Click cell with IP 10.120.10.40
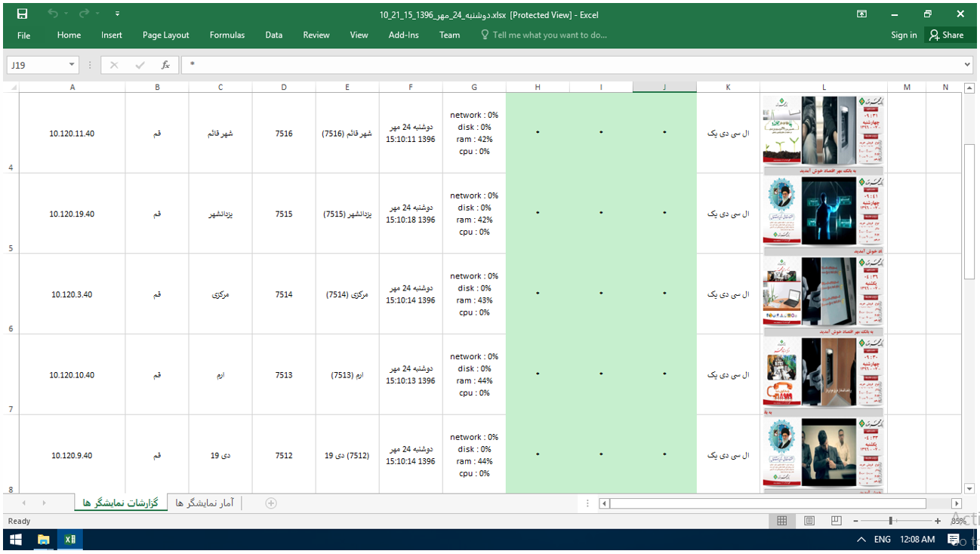Screen dimensions: 980x554 click(x=72, y=375)
